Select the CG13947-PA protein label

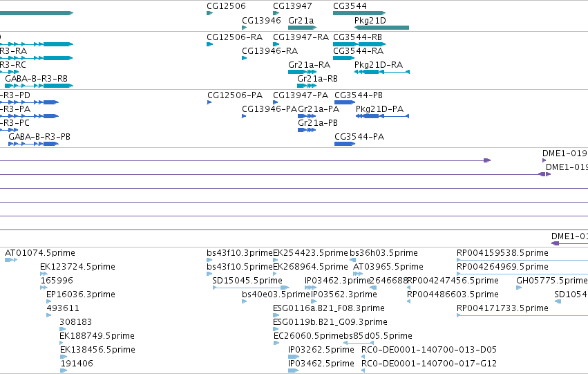[301, 95]
